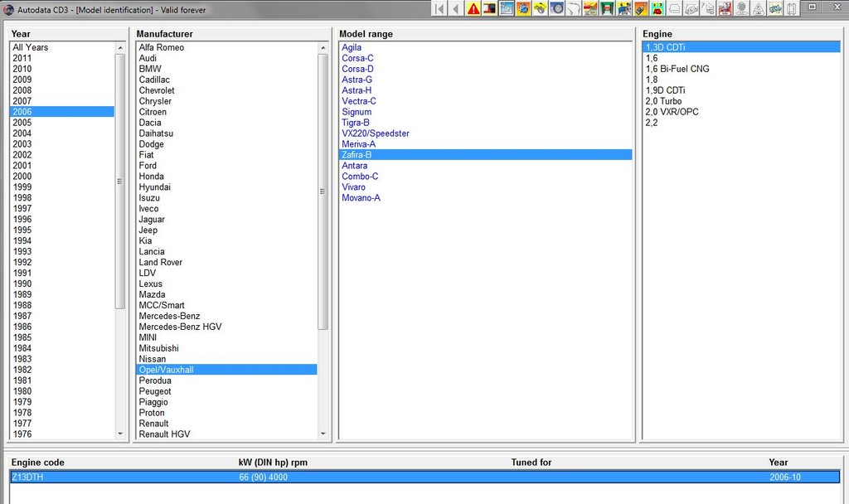The height and width of the screenshot is (504, 849).
Task: Click the greyed-out question mark icon
Action: coord(708,8)
